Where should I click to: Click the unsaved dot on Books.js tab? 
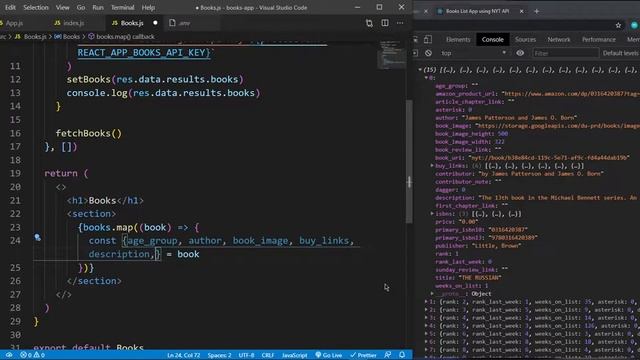tap(155, 23)
